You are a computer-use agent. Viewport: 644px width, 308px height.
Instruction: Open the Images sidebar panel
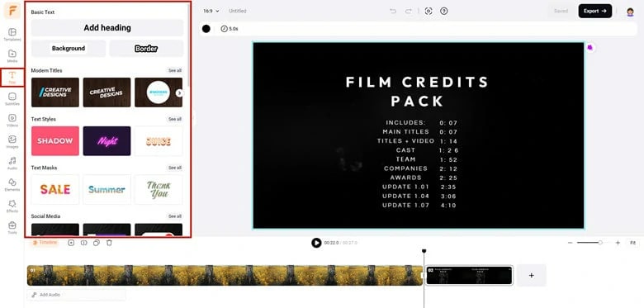point(12,142)
